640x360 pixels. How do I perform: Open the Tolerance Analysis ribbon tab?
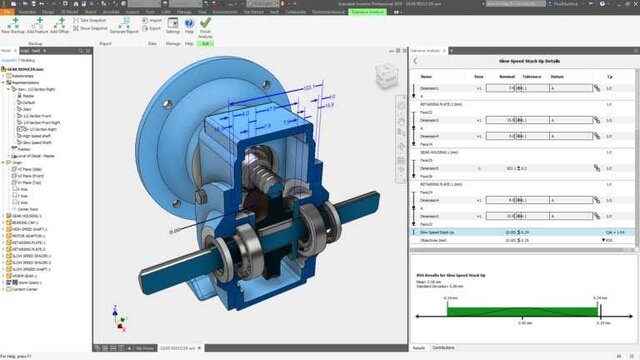tap(367, 12)
